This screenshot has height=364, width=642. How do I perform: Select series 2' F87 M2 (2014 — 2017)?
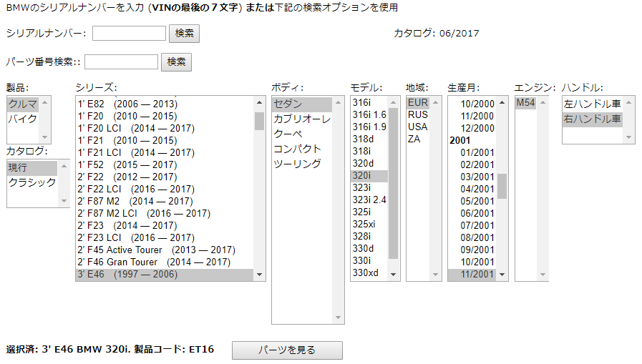pyautogui.click(x=165, y=201)
